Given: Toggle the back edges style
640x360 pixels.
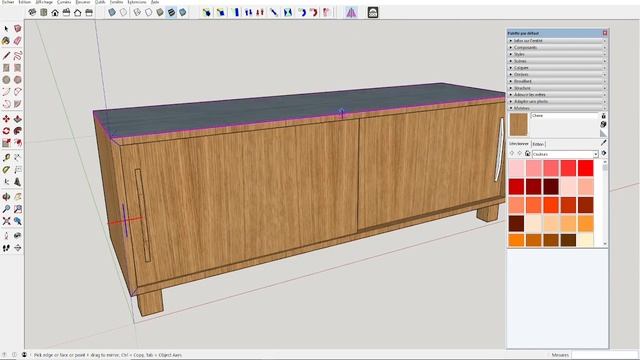Looking at the screenshot, I should 123,12.
